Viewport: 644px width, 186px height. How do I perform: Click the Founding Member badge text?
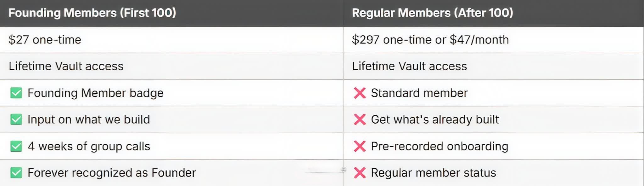click(95, 93)
